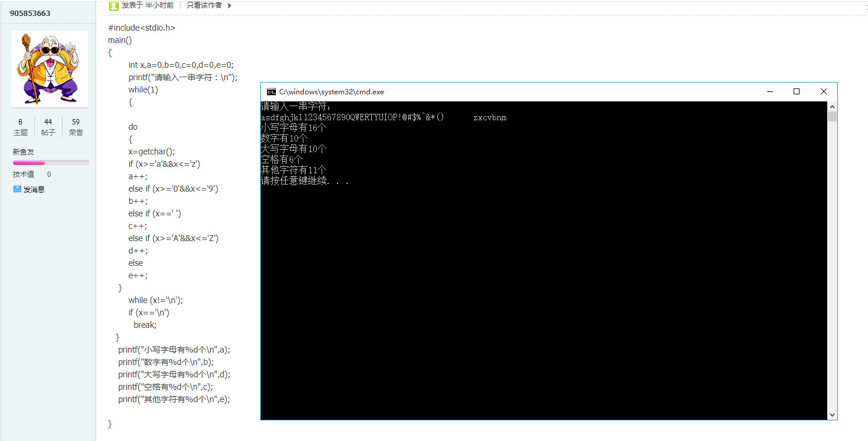Expand the arrow next to 只看该作者
This screenshot has width=868, height=441.
[230, 5]
